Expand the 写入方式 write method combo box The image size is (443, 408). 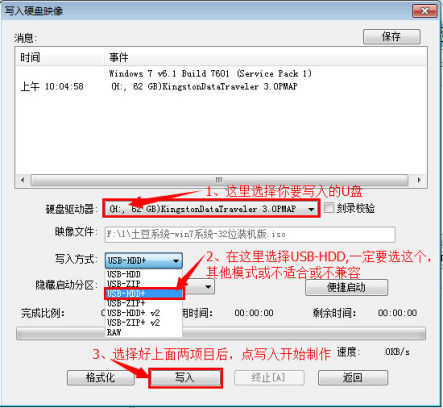(144, 260)
